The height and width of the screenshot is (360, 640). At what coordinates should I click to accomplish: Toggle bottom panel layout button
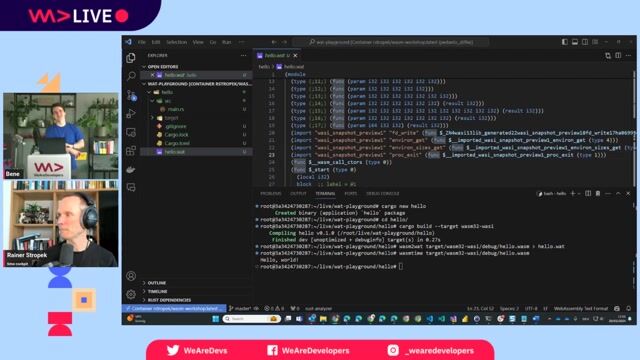point(575,42)
